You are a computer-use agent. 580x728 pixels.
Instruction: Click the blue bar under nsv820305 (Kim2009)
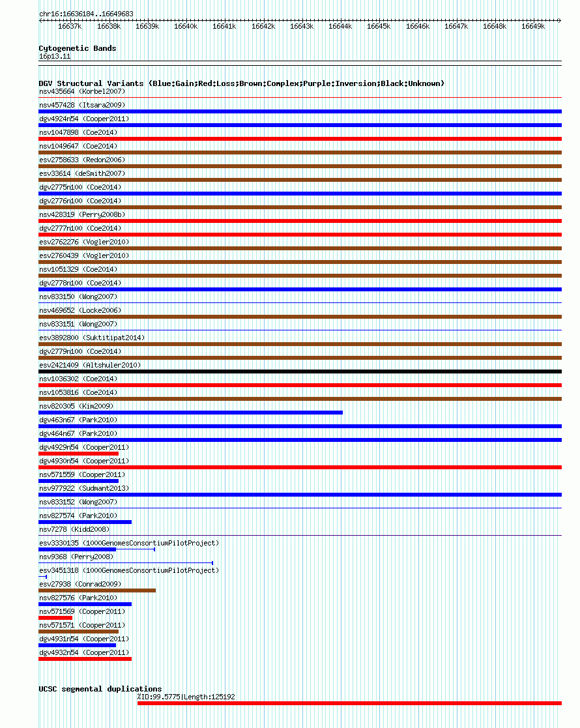pyautogui.click(x=190, y=413)
